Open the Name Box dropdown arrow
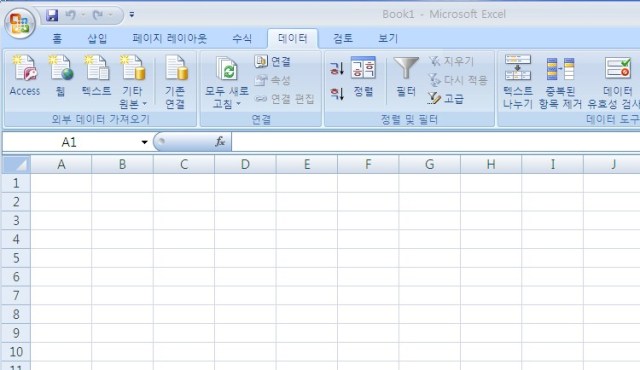The width and height of the screenshot is (640, 370). (x=144, y=142)
